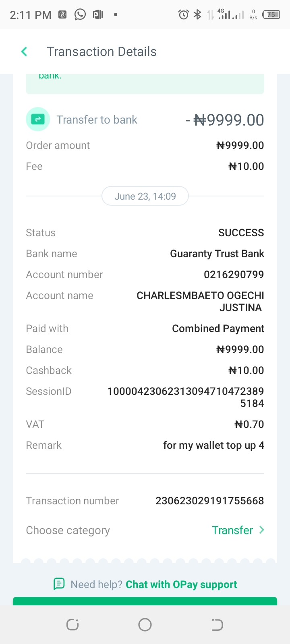This screenshot has height=644, width=290.
Task: Tap the transaction number value
Action: pos(210,501)
